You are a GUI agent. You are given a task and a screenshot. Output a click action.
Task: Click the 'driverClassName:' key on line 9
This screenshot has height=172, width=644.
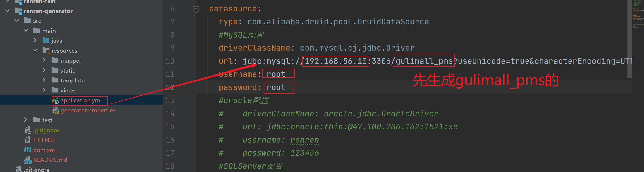pyautogui.click(x=256, y=48)
